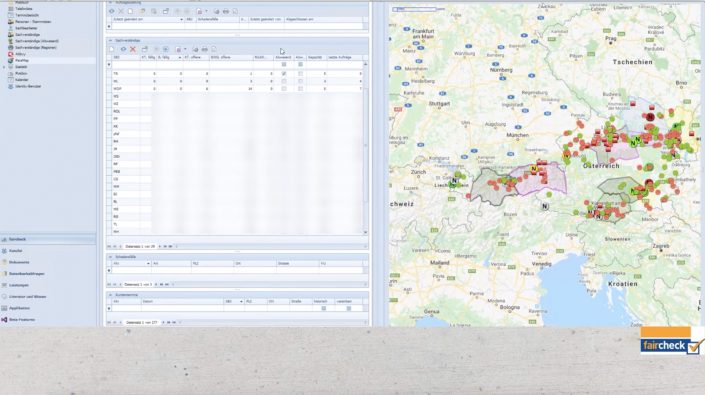Open Personen - Stammdaten in the tree
This screenshot has width=705, height=395.
coord(33,22)
